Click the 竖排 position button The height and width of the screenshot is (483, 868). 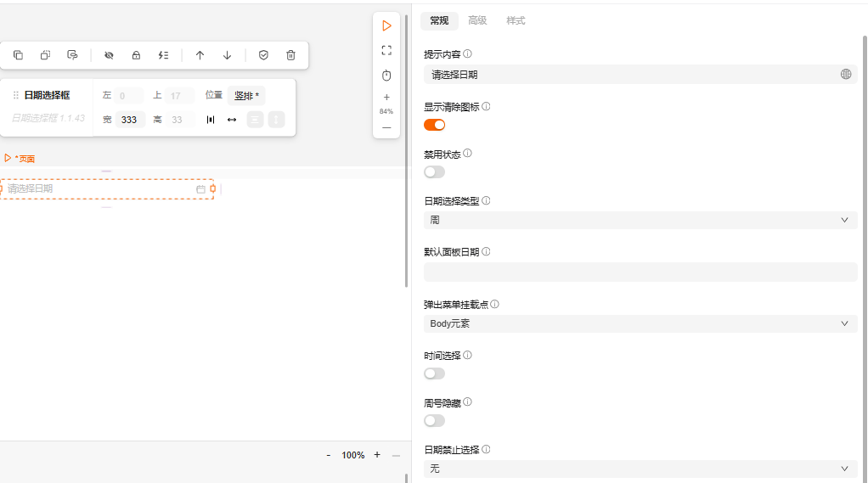(245, 96)
